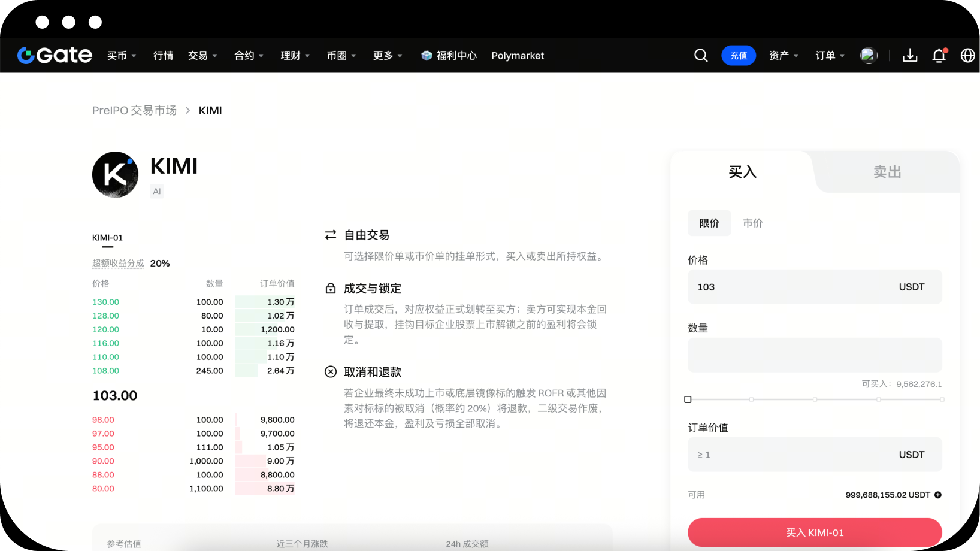Click the 成交与锁定 lock icon
This screenshot has height=551, width=980.
331,288
